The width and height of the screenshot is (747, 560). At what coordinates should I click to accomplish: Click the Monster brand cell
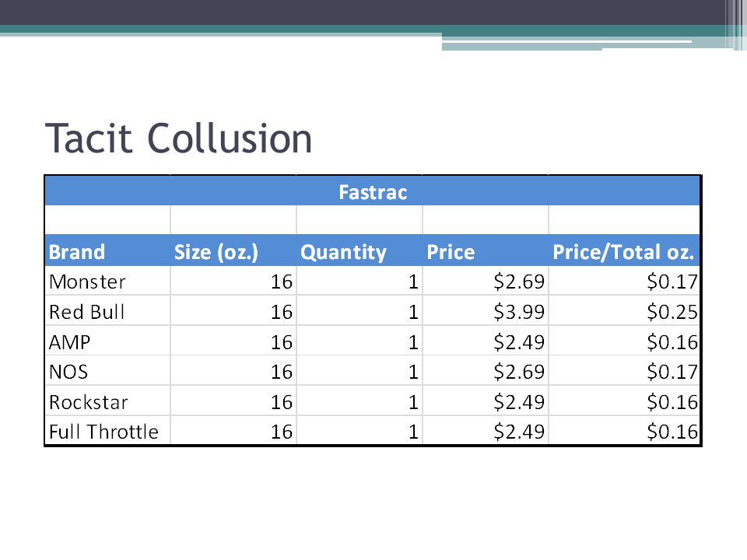click(107, 281)
